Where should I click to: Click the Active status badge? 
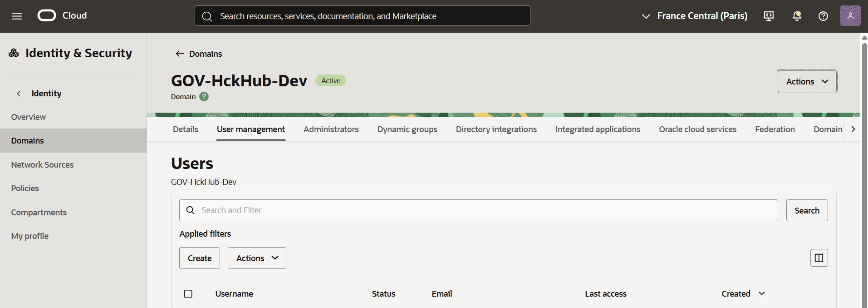(331, 80)
